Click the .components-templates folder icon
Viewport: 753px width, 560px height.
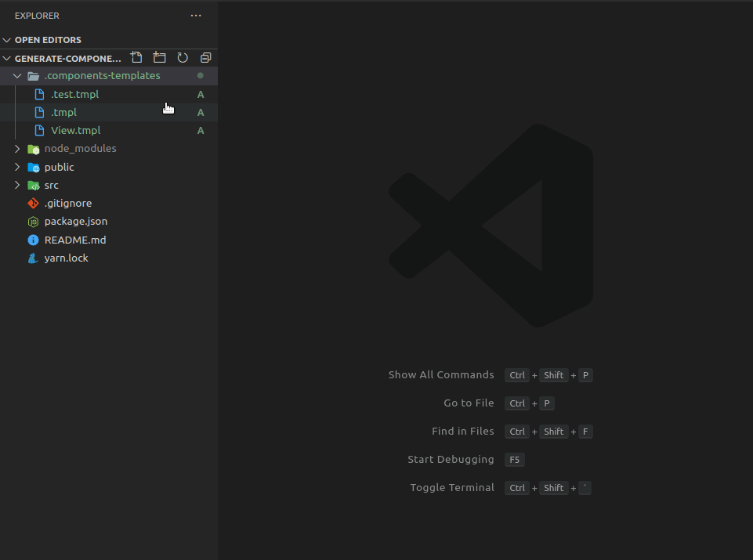pyautogui.click(x=33, y=76)
